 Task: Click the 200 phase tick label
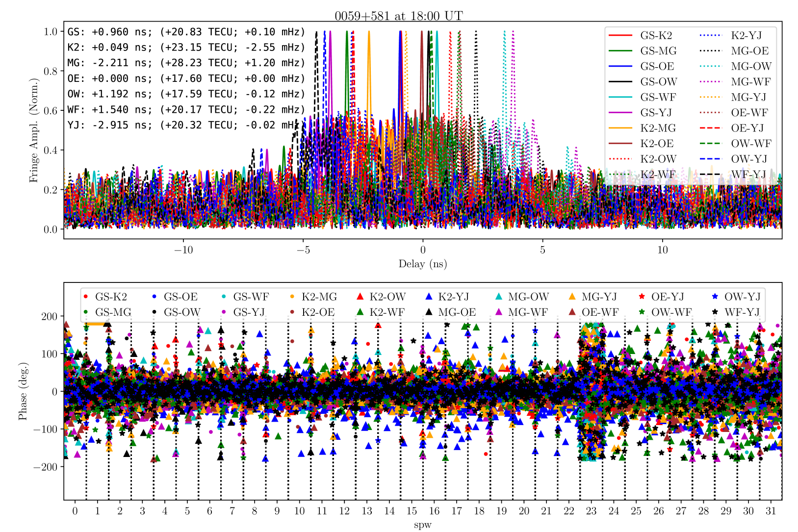pos(50,316)
